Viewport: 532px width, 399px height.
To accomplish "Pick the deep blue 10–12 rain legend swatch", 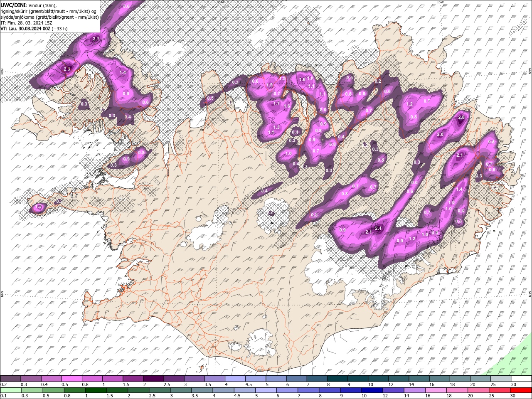I will pyautogui.click(x=372, y=390).
